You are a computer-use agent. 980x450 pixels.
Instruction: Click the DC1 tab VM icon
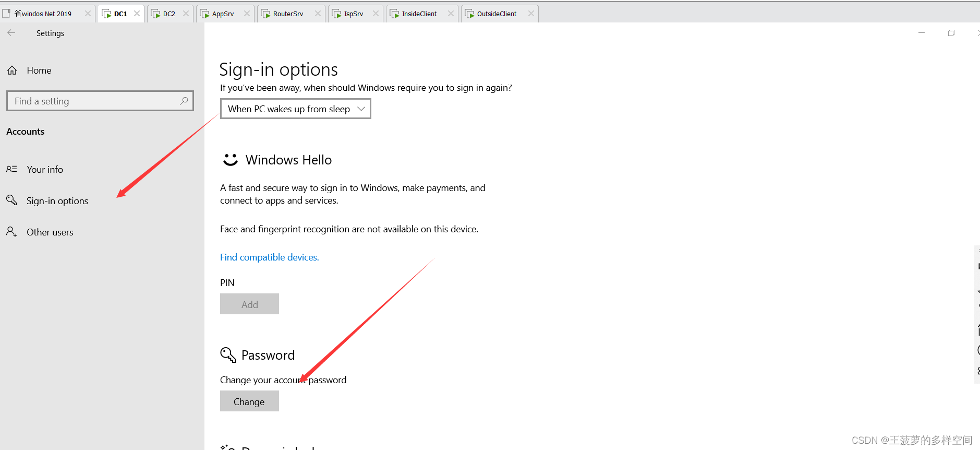point(106,14)
